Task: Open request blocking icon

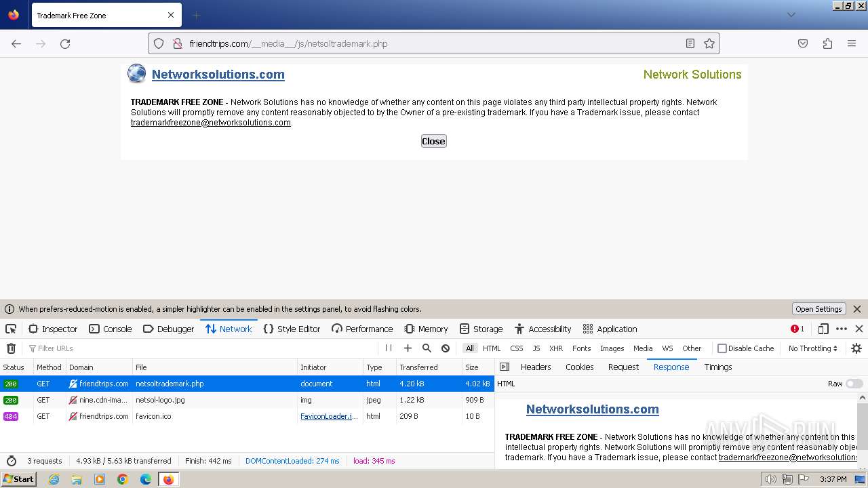Action: coord(446,348)
